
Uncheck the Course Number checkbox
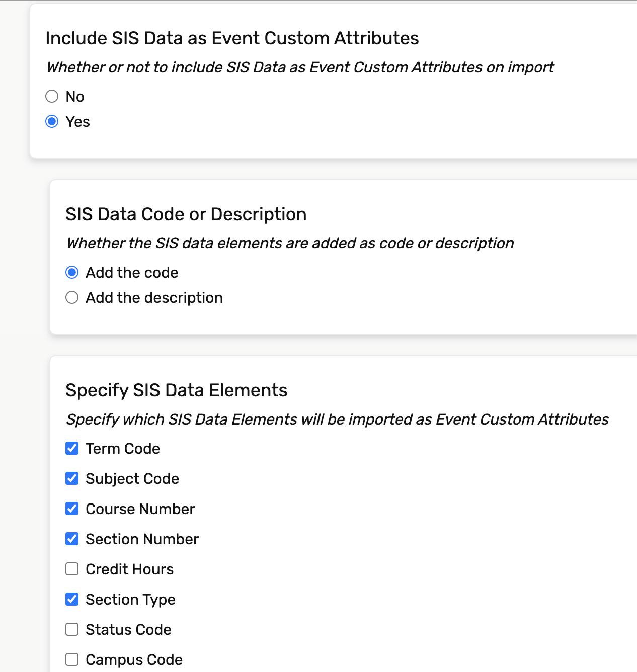[x=72, y=509]
